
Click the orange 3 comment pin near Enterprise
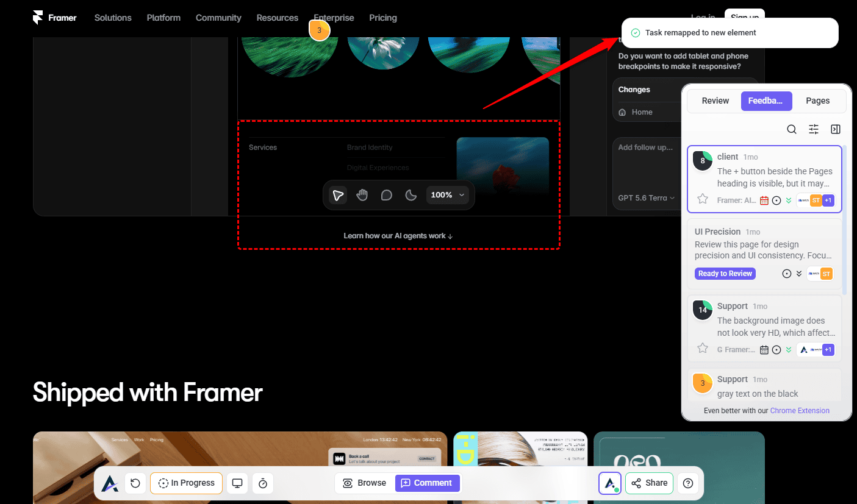coord(319,30)
